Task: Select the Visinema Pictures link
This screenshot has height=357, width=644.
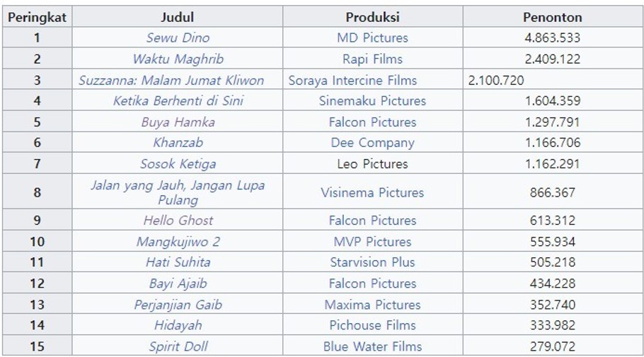Action: [372, 192]
